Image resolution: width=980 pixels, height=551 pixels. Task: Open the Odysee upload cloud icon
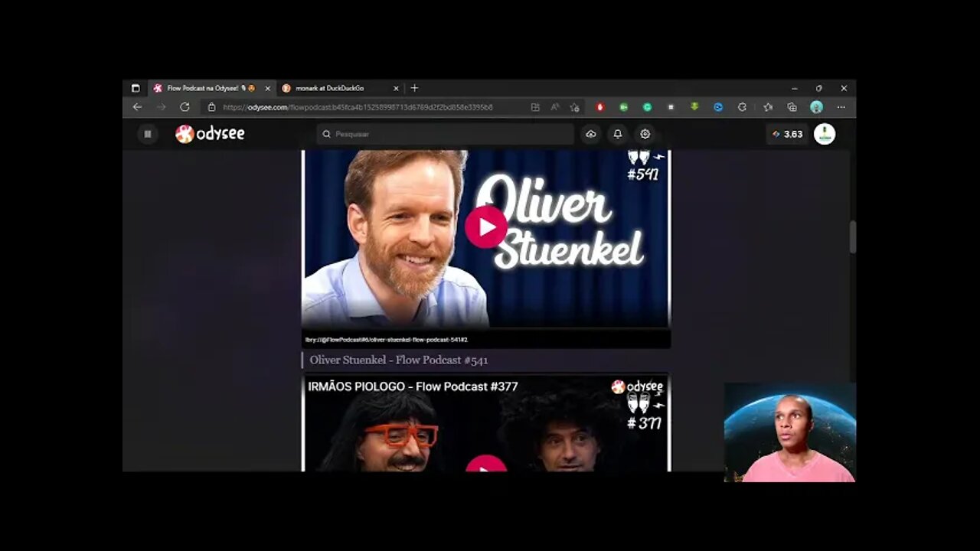tap(591, 134)
